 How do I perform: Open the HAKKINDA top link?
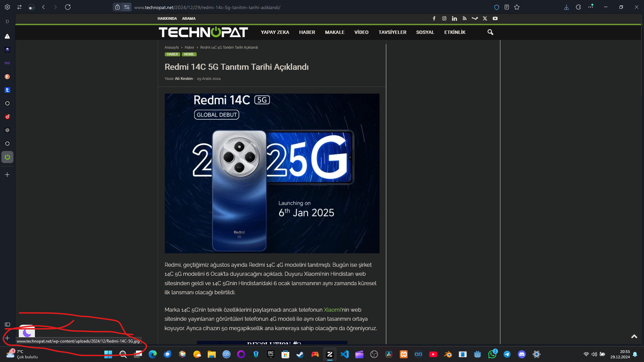coord(167,18)
